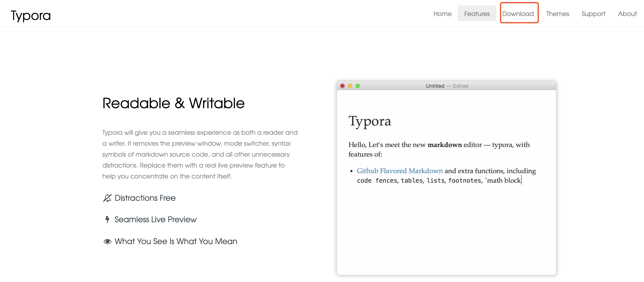Click the Typora logo in the header
644x282 pixels.
tap(31, 15)
